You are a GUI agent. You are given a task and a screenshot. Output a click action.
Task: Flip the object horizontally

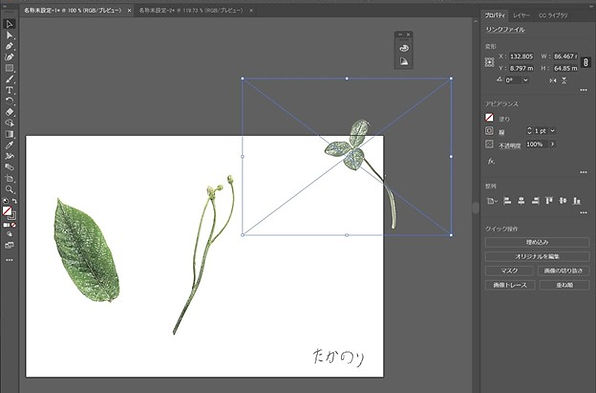coord(553,81)
